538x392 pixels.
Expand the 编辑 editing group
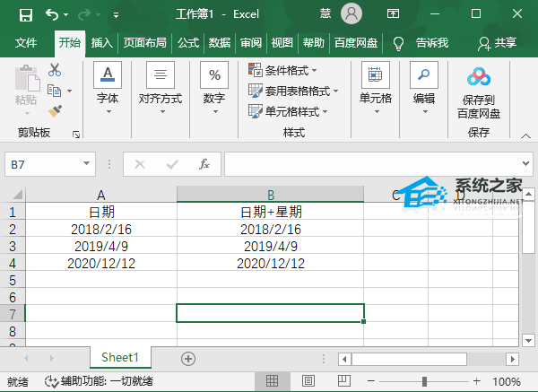coord(424,88)
